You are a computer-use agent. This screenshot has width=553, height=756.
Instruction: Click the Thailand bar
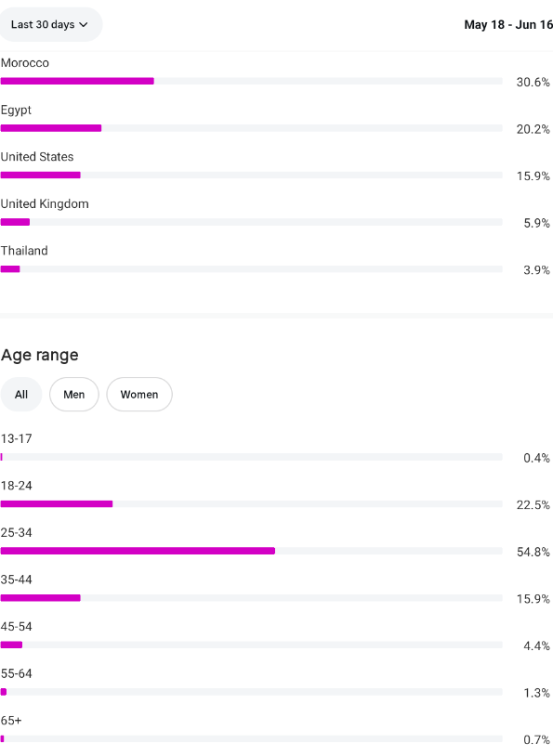pyautogui.click(x=252, y=269)
